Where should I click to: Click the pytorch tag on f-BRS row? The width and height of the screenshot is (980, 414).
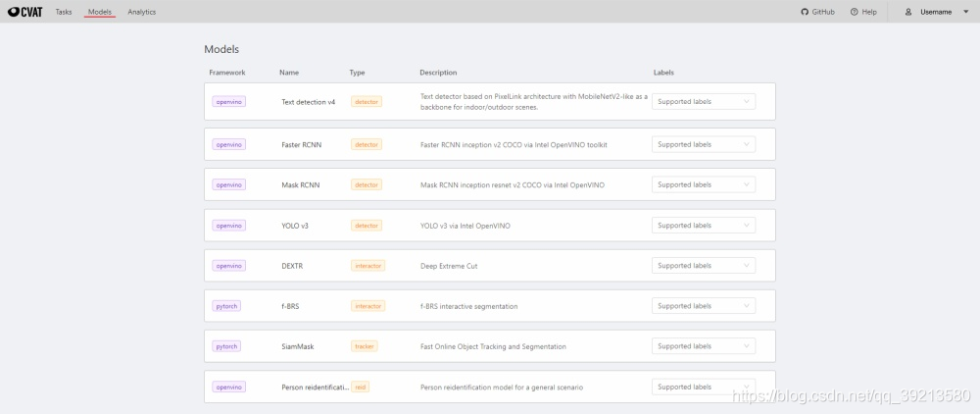pyautogui.click(x=226, y=306)
